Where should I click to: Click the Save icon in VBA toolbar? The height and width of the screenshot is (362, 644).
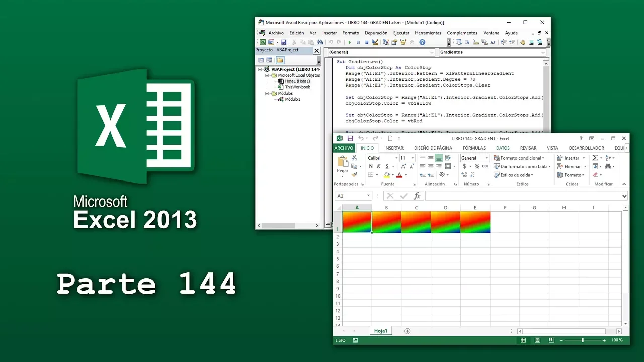284,42
